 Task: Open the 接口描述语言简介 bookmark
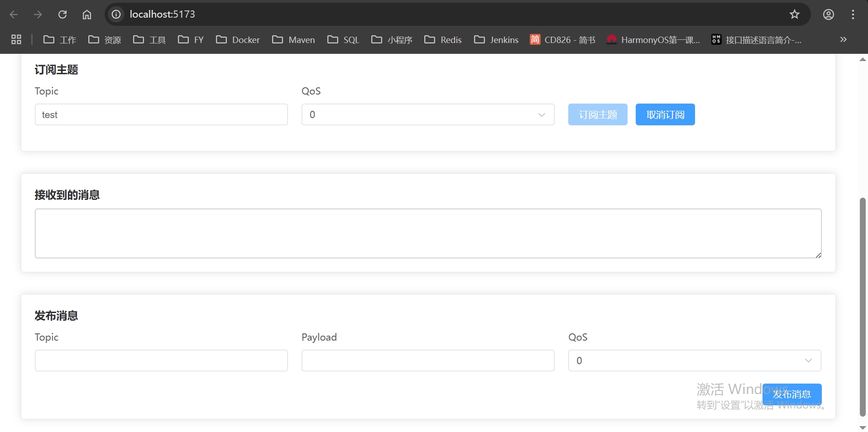tap(757, 40)
